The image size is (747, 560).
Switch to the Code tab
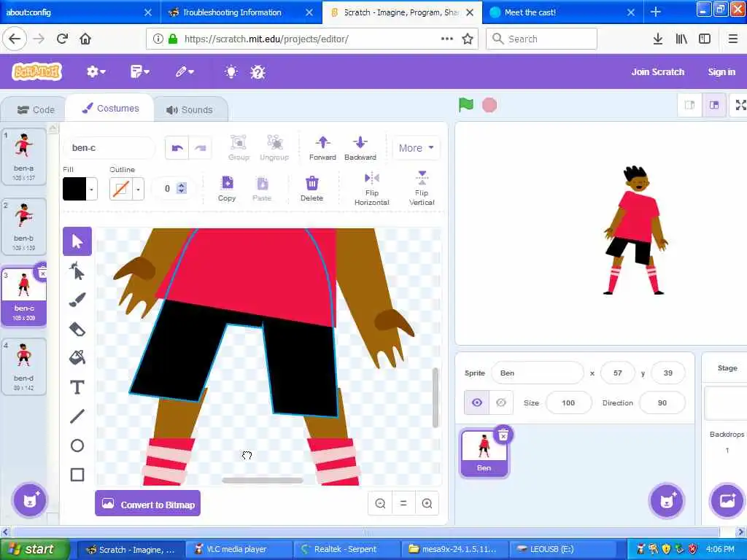coord(36,110)
